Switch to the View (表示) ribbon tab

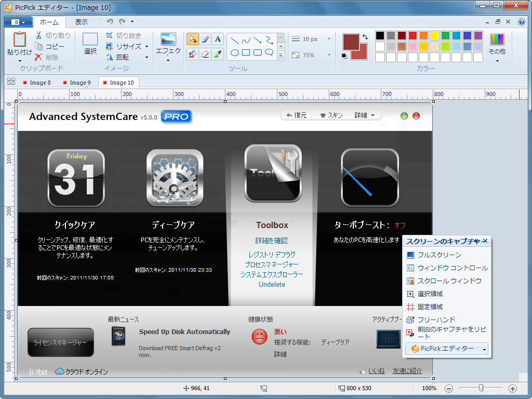tap(82, 22)
